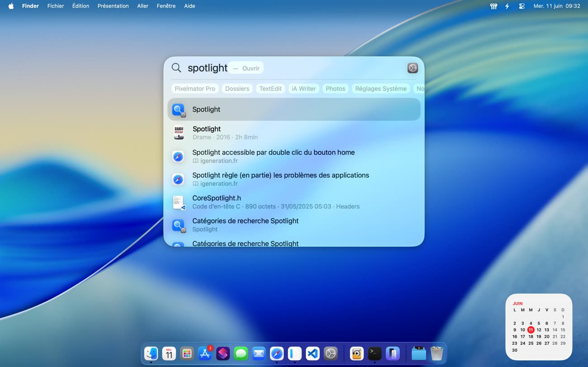The width and height of the screenshot is (588, 367).
Task: Open the Shortcuts app in the Dock
Action: (223, 353)
